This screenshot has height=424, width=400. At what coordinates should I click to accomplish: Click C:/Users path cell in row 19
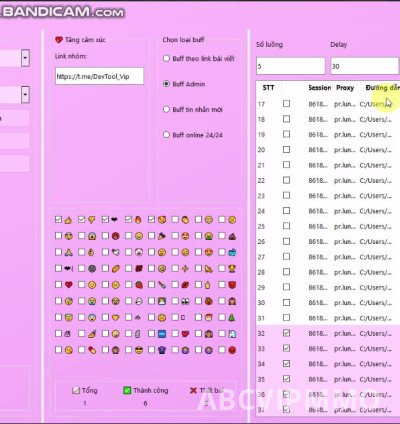(x=376, y=135)
